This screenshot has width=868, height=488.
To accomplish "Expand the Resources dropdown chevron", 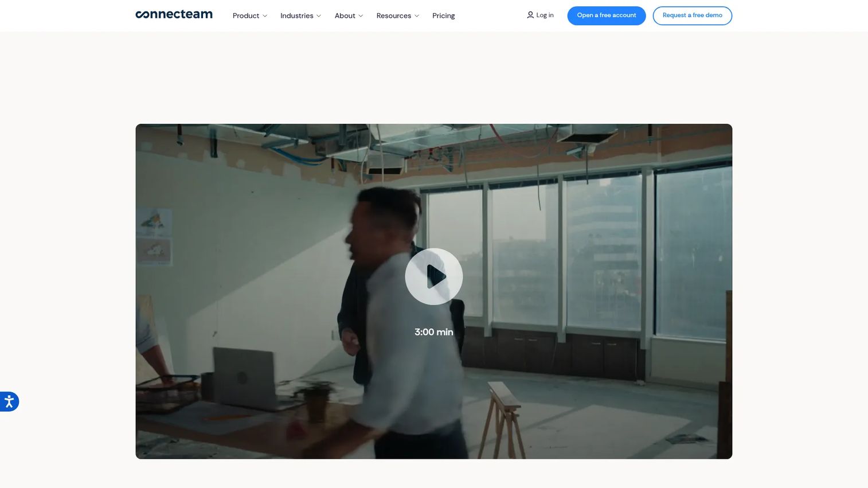I will tap(417, 16).
